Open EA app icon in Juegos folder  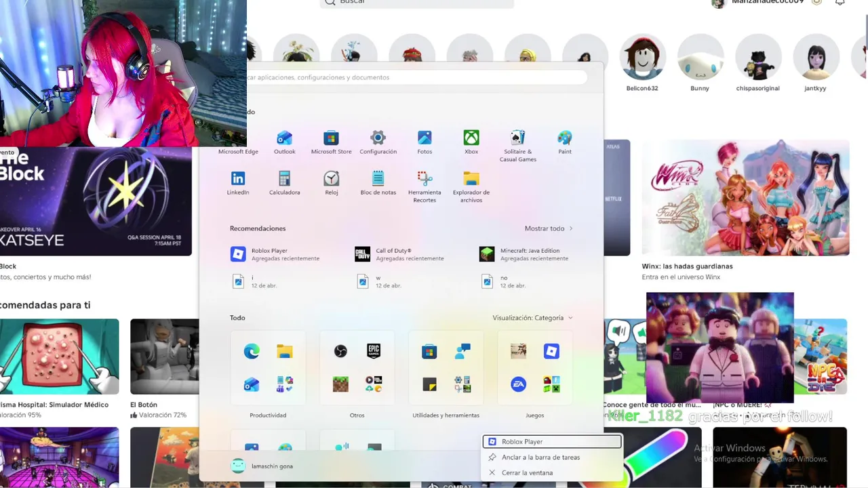click(518, 384)
